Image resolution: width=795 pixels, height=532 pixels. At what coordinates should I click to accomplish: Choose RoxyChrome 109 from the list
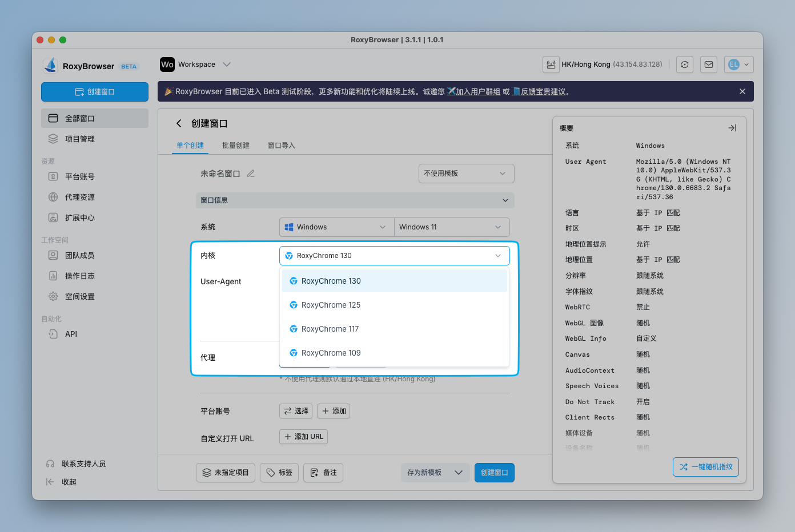coord(395,353)
